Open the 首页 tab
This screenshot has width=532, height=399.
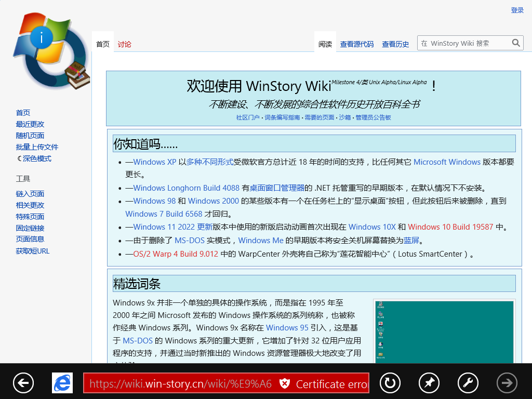point(103,44)
